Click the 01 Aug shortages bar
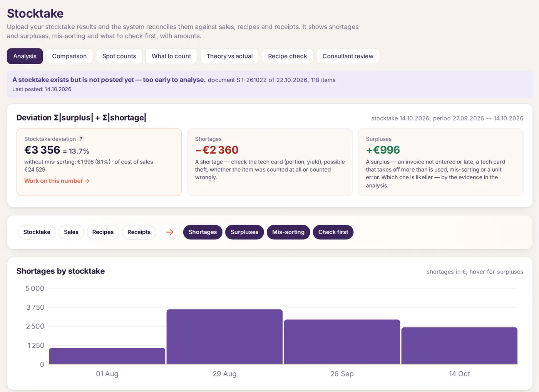The width and height of the screenshot is (539, 392). [107, 356]
